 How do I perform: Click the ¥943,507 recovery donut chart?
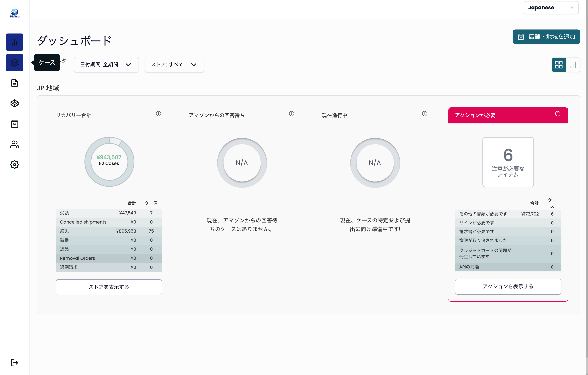(x=109, y=162)
